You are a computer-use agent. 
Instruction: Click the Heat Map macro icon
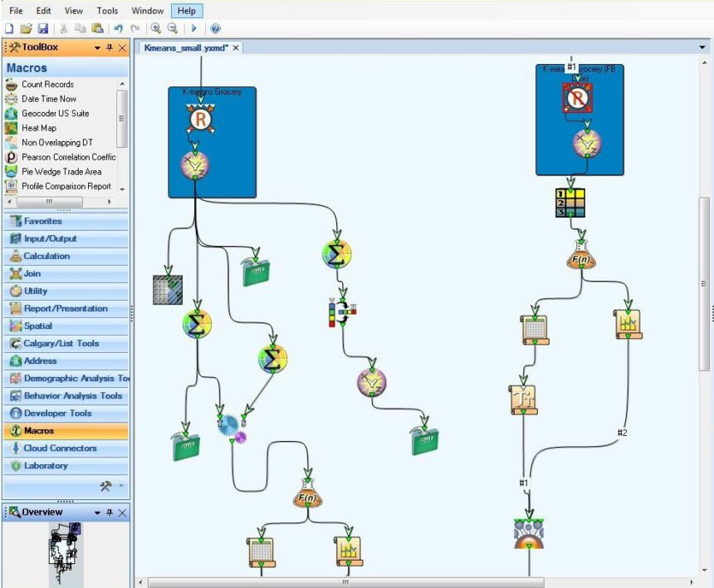pyautogui.click(x=12, y=128)
